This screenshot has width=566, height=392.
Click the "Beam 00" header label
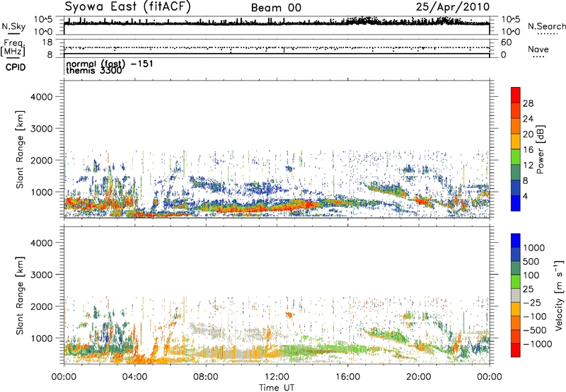(x=276, y=8)
